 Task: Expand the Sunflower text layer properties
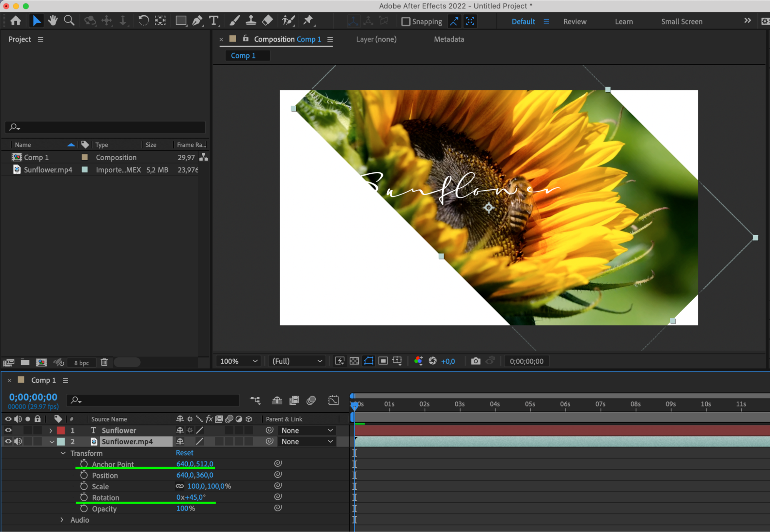click(x=50, y=430)
